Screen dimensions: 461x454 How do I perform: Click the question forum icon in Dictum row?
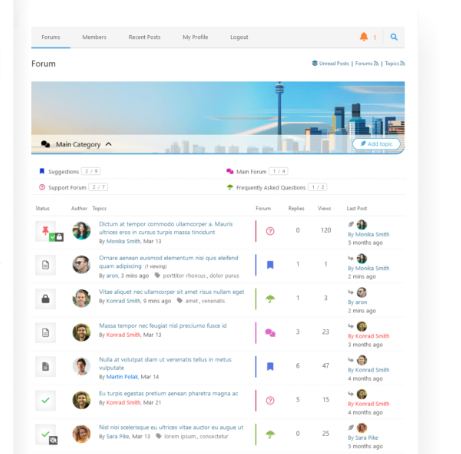tap(270, 231)
